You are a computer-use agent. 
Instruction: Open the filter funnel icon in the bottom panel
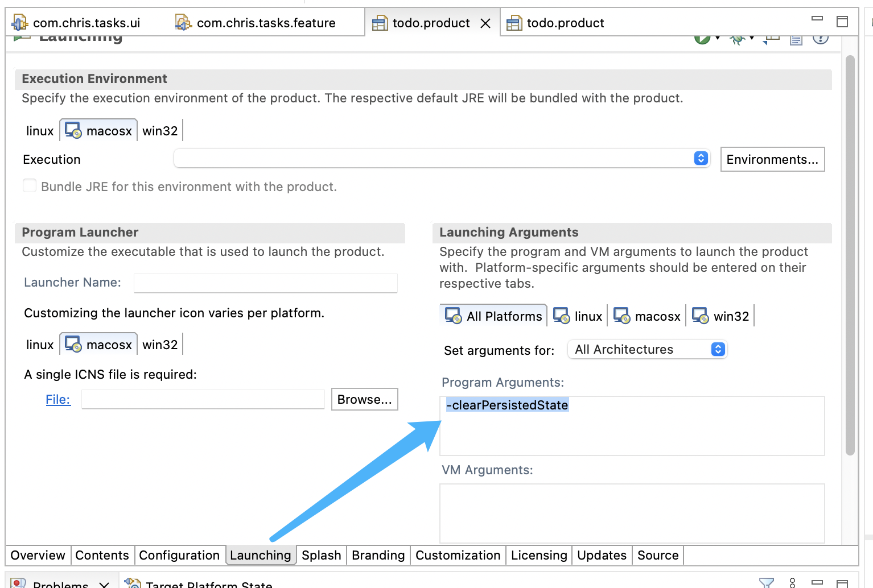click(766, 583)
